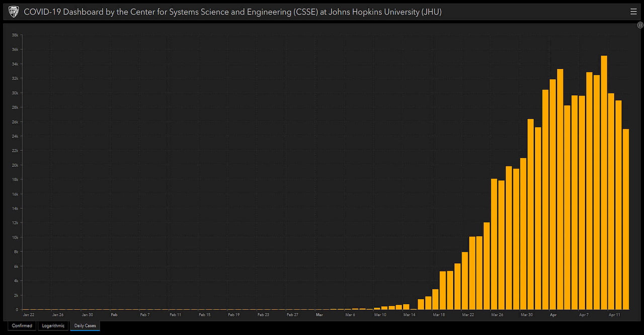
Task: Click the "2k" y-axis value
Action: (x=16, y=295)
